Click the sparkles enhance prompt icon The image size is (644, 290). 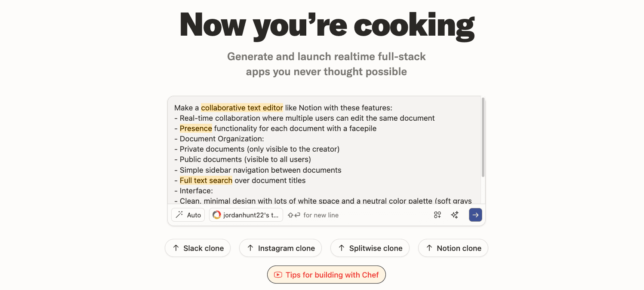(455, 215)
